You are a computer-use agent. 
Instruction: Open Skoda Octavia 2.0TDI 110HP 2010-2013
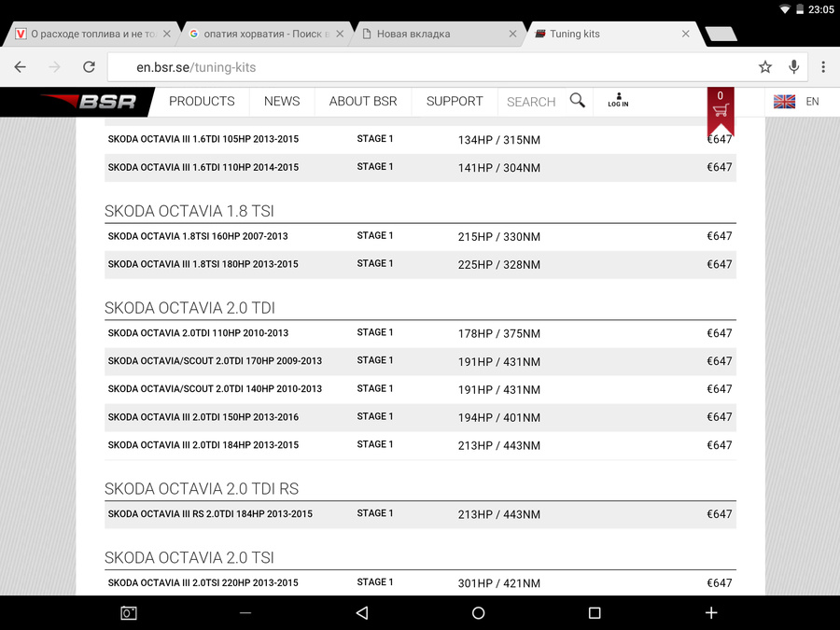(x=198, y=333)
